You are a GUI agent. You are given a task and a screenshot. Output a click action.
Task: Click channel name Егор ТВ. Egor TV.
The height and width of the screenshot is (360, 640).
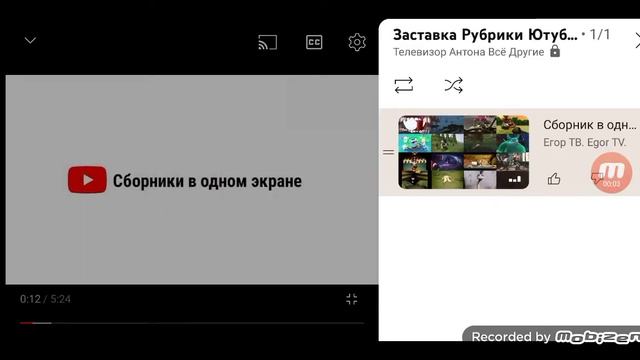584,142
